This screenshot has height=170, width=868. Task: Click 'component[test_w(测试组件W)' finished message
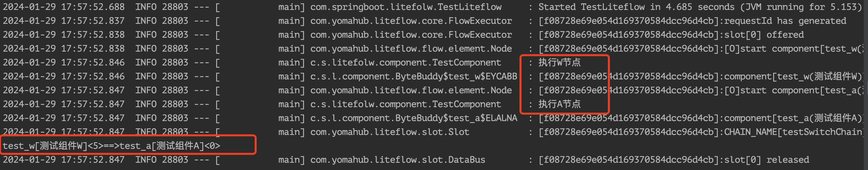(793, 76)
